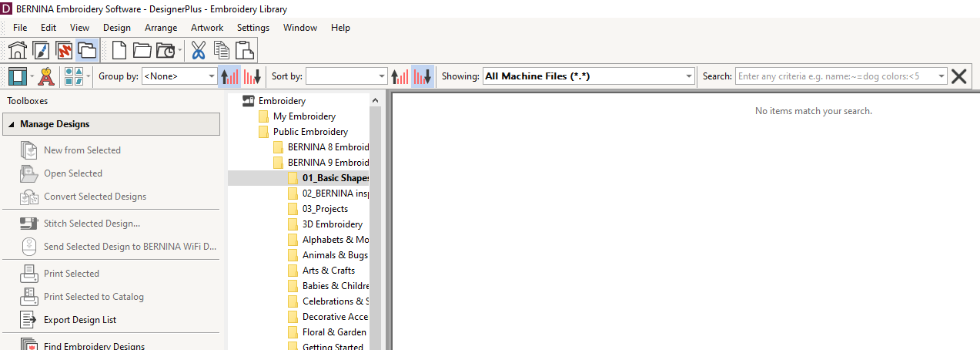Screen dimensions: 980x350
Task: Click Open Selected
Action: tap(73, 173)
